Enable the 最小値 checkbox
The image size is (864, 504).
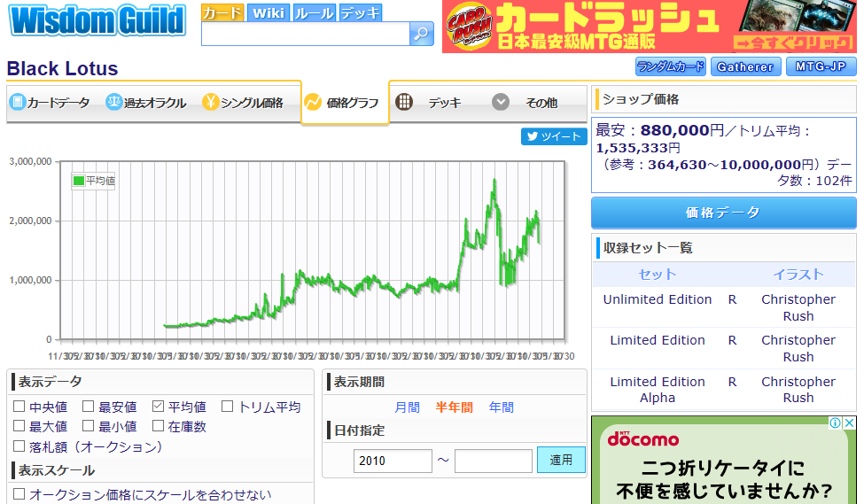88,426
